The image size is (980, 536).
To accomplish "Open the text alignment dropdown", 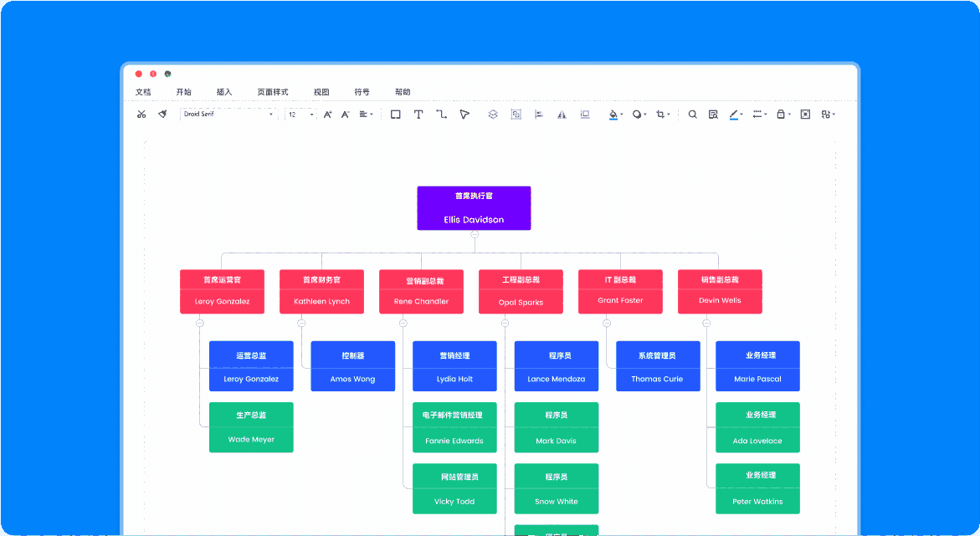I will click(x=367, y=115).
